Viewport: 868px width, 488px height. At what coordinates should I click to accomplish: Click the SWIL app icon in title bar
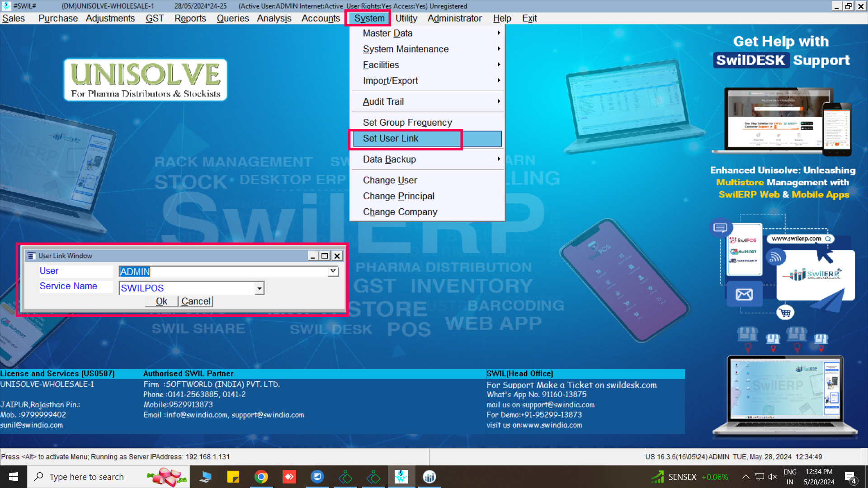tap(6, 6)
